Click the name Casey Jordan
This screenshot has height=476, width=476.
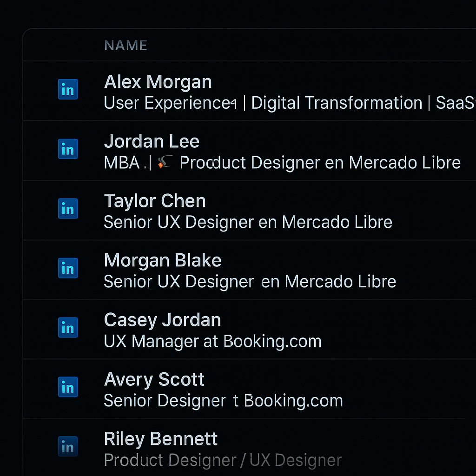(163, 320)
